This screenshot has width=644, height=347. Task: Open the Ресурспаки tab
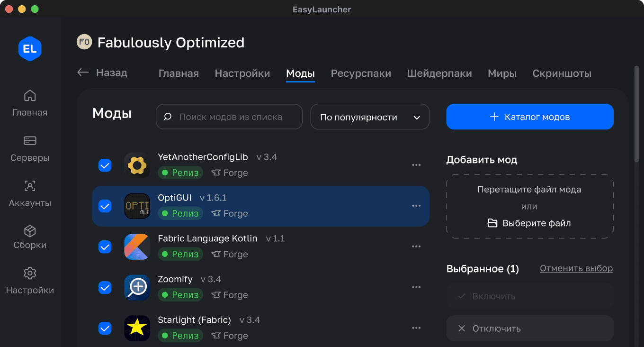[361, 73]
